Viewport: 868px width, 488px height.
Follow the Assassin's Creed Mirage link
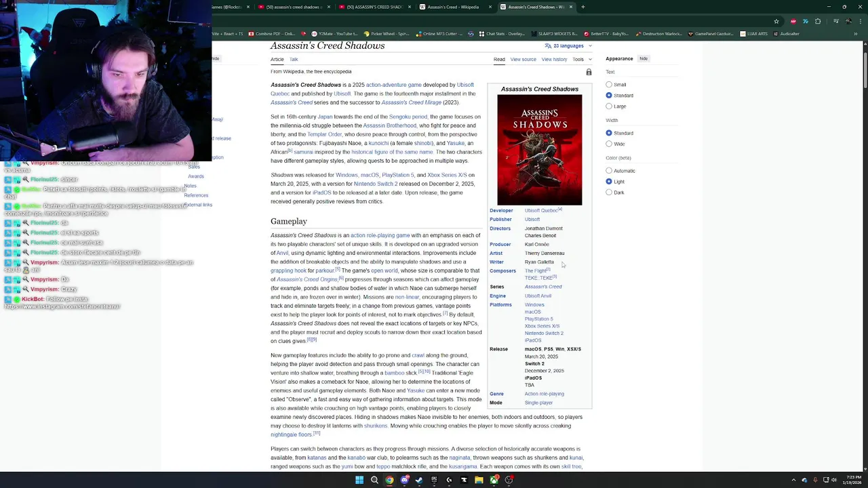[411, 102]
